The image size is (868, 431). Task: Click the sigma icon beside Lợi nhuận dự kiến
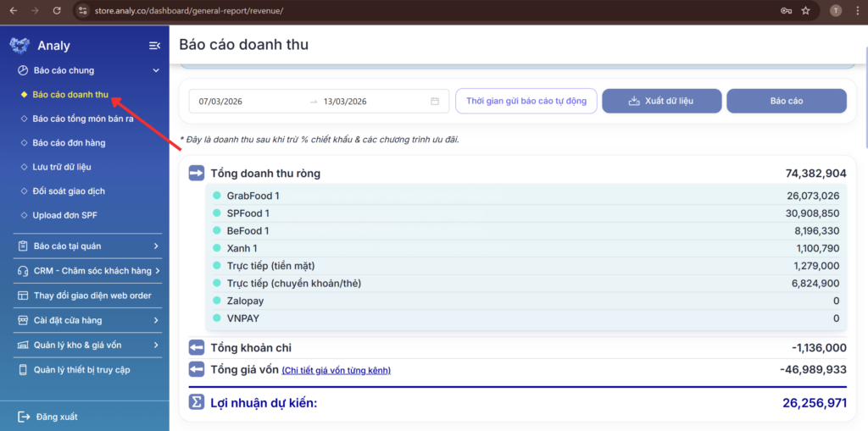197,402
